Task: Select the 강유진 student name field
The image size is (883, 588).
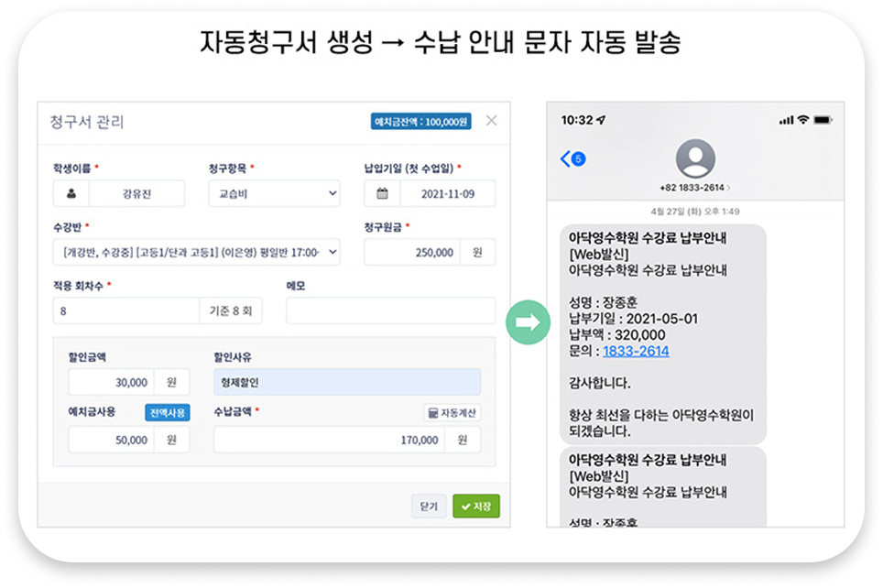Action: (136, 194)
